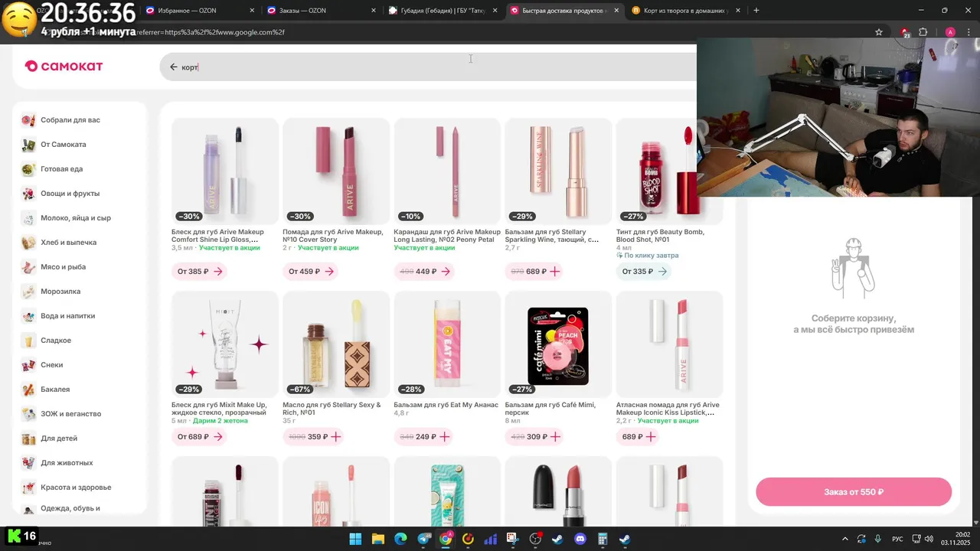980x551 pixels.
Task: Open Eat My Ананас balm image
Action: 447,344
